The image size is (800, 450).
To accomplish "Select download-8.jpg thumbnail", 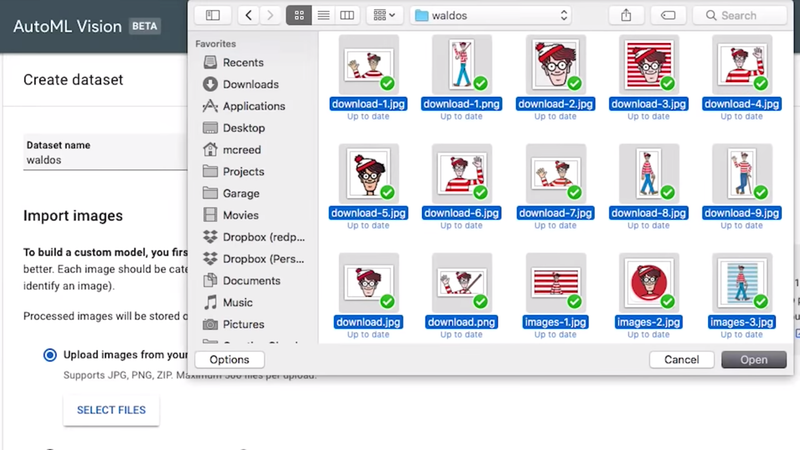I will [x=649, y=174].
